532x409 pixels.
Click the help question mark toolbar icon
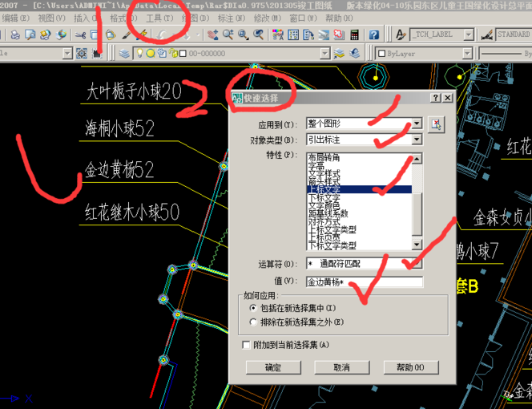[373, 35]
